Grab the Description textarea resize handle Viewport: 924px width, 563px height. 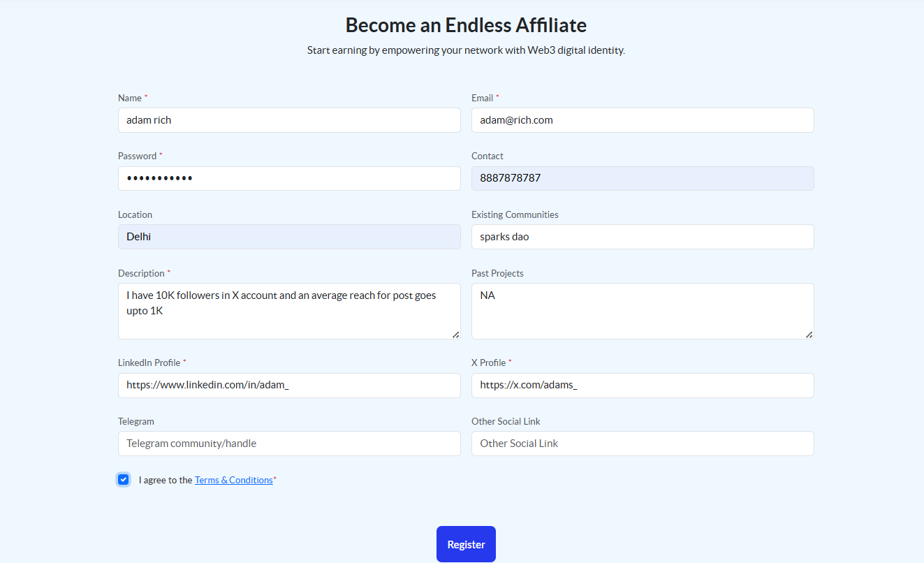click(456, 335)
